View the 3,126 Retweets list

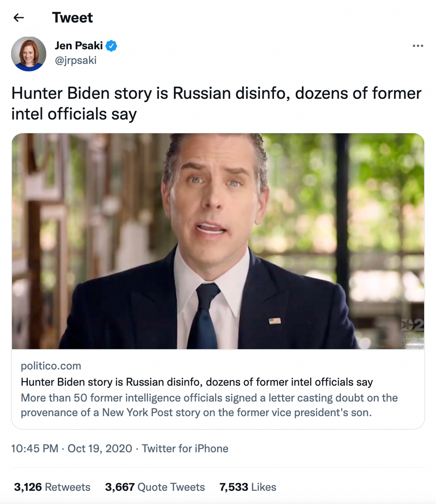(52, 487)
